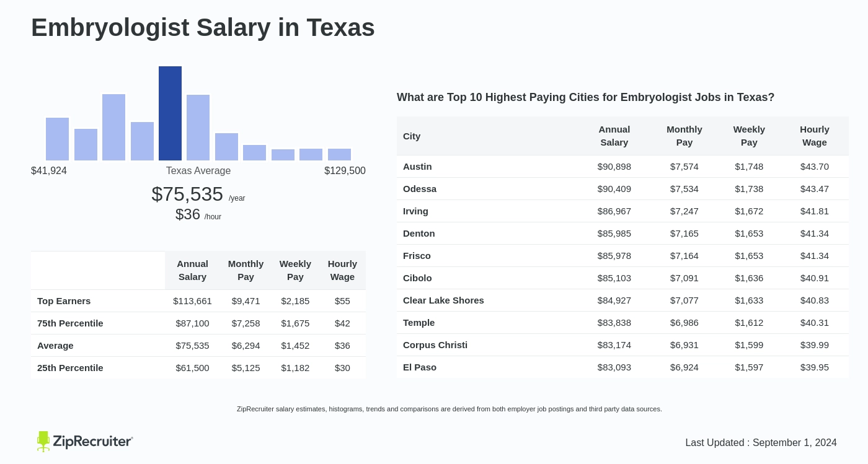Viewport: 868px width, 464px height.
Task: Select the Denton city row
Action: coord(623,234)
